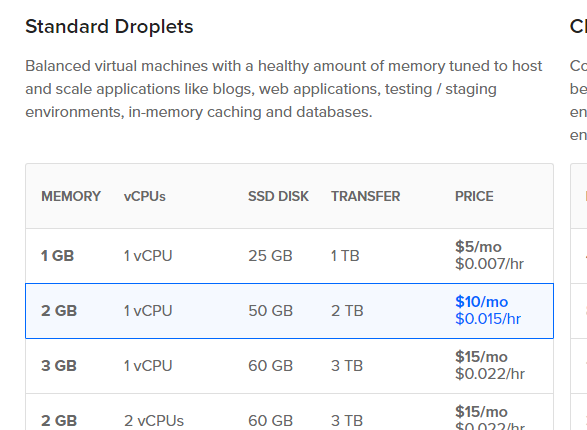
Task: Click the 50 GB SSD disk cell
Action: coord(270,311)
